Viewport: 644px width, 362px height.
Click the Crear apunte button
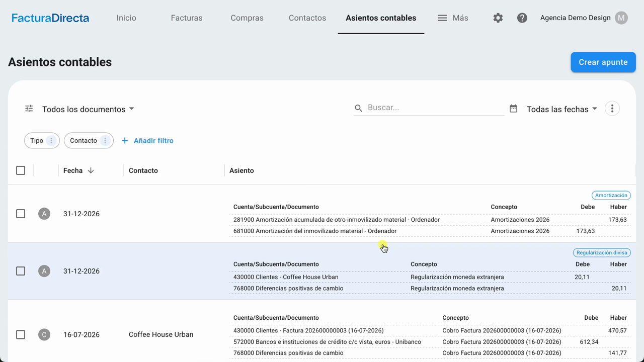[603, 62]
